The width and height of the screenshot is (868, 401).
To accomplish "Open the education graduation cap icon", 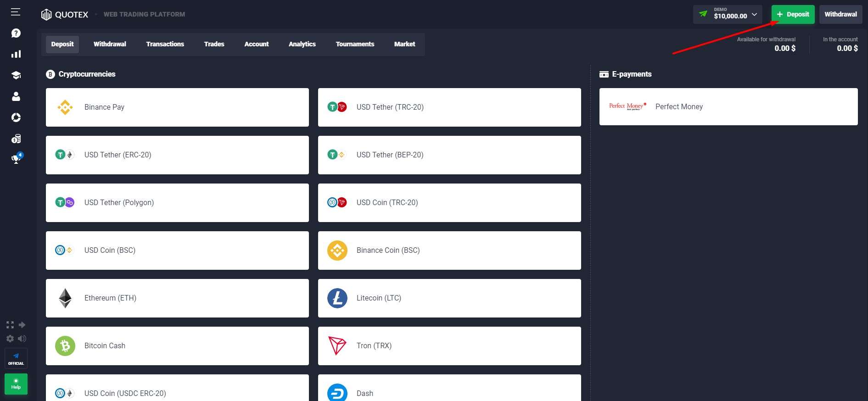I will [16, 75].
